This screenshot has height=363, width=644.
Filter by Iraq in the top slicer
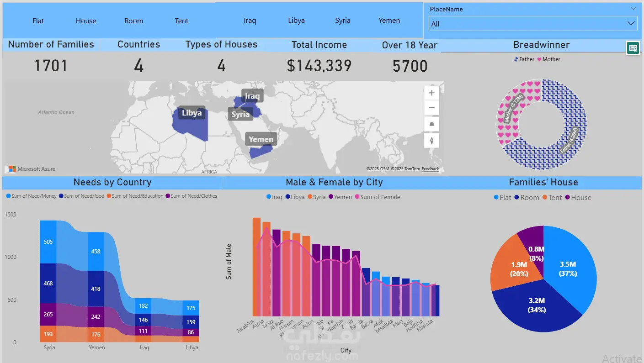[250, 21]
